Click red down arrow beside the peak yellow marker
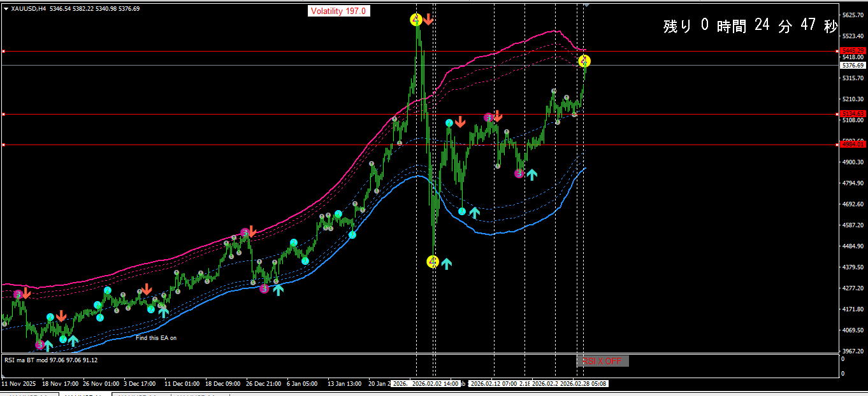Viewport: 868px width, 396px height. tap(428, 20)
